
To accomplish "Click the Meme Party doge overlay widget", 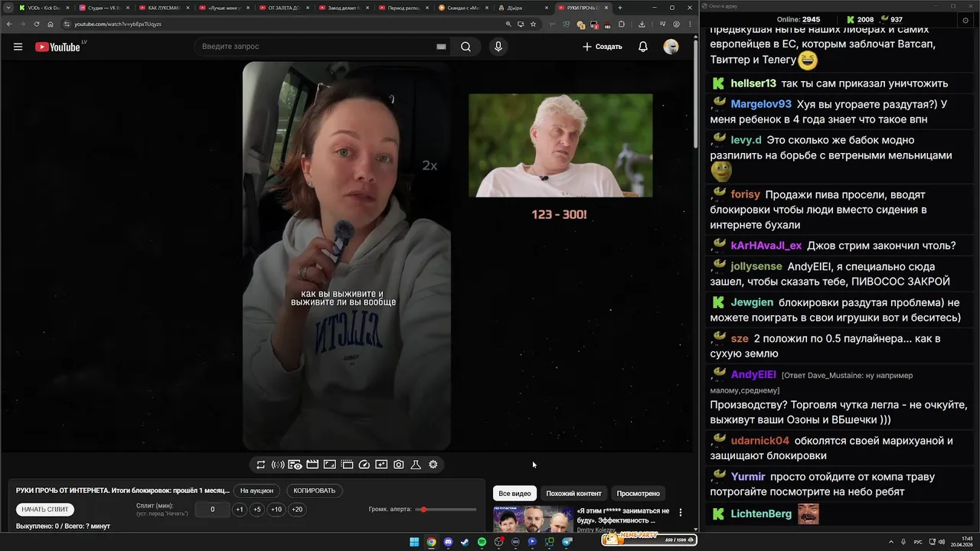I will 649,540.
